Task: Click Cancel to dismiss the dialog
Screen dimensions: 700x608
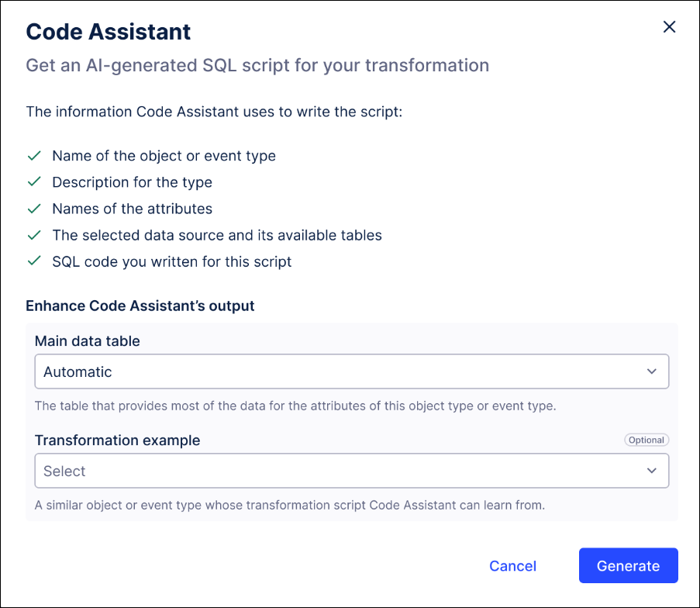Action: (x=512, y=565)
